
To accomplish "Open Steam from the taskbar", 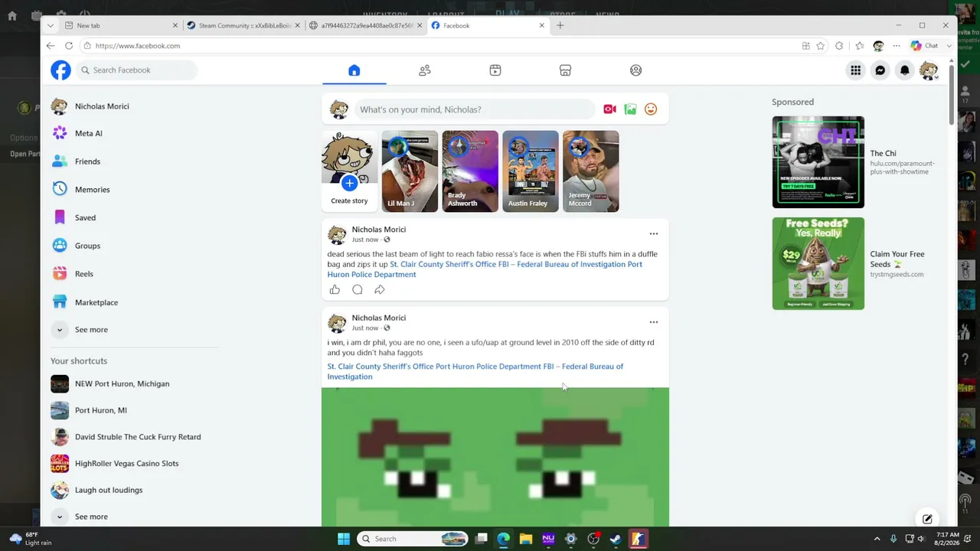I will click(615, 539).
